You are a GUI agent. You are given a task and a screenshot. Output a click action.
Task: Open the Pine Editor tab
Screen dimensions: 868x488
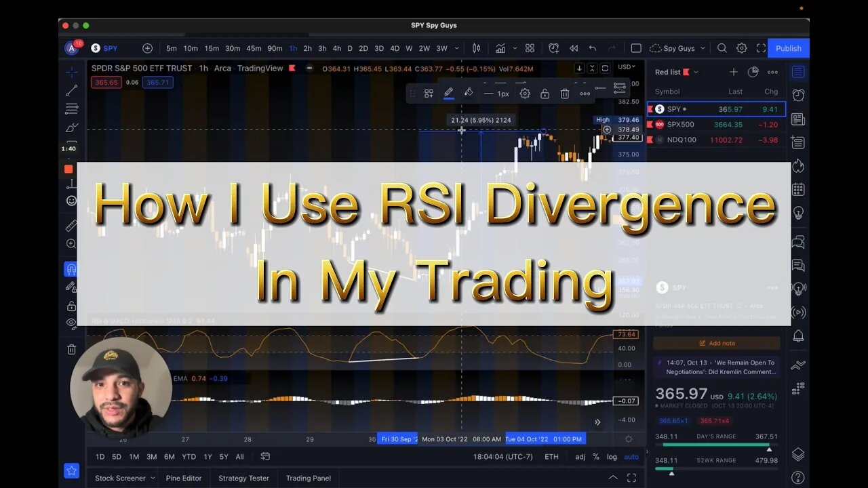point(184,478)
